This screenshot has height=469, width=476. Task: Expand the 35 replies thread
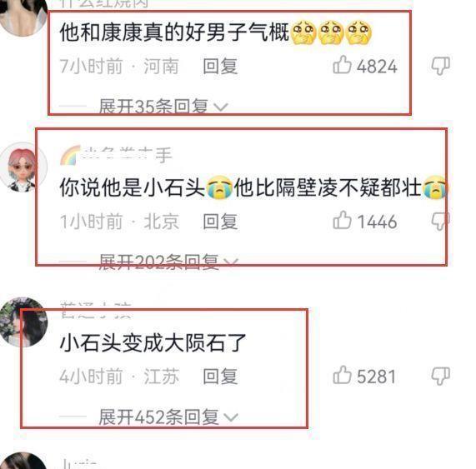[163, 107]
